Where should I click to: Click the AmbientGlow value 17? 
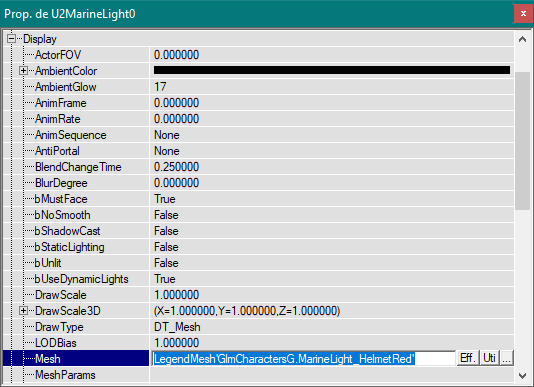(x=160, y=87)
